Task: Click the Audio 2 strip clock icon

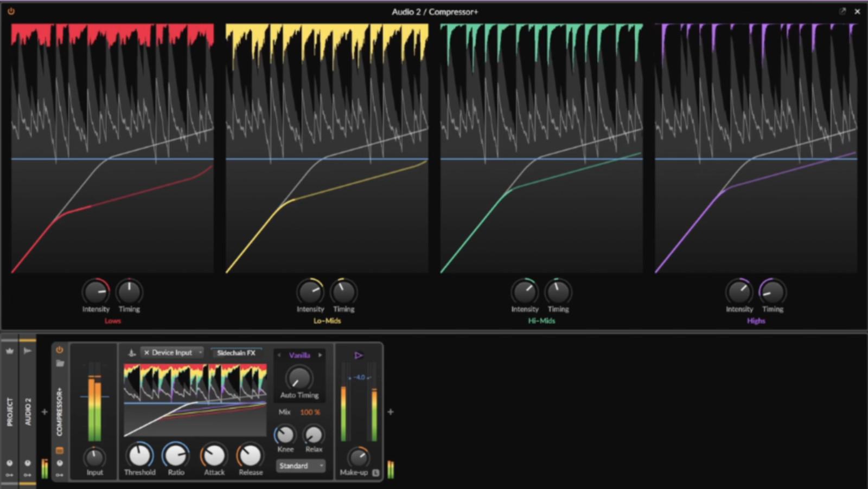Action: pyautogui.click(x=28, y=464)
